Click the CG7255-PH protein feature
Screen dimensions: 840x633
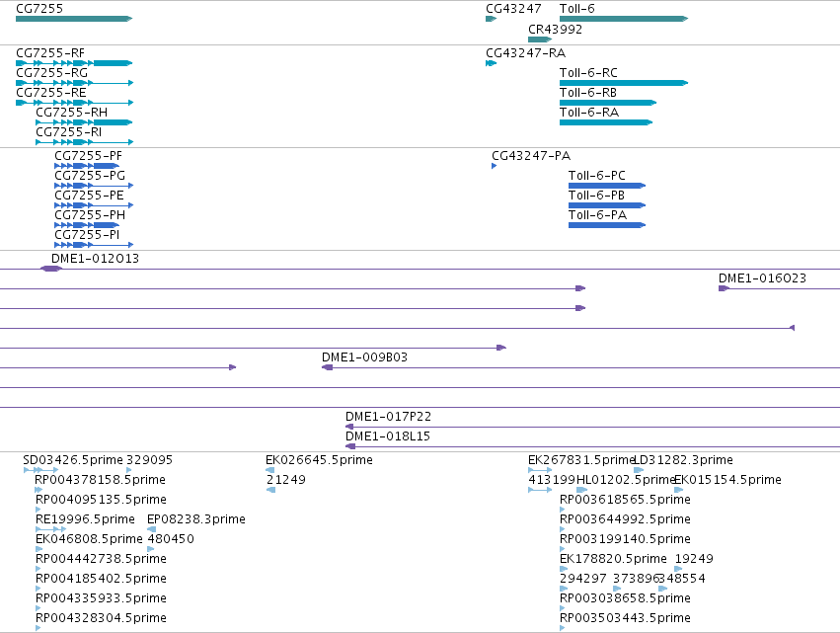87,226
